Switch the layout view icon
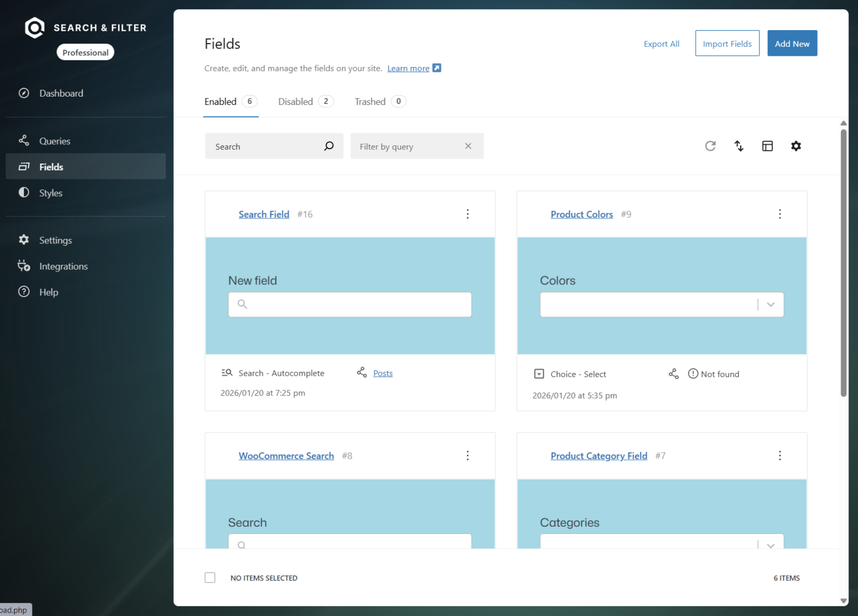The height and width of the screenshot is (616, 858). [x=768, y=146]
